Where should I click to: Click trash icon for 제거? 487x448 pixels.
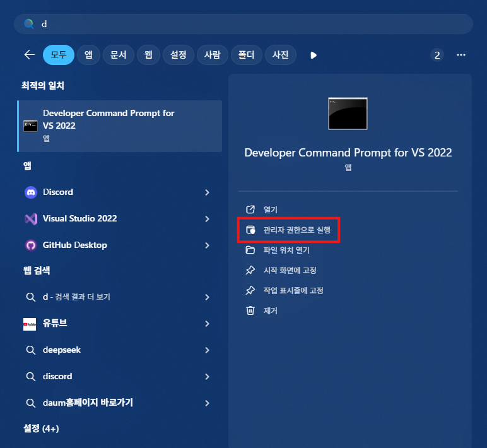(250, 310)
